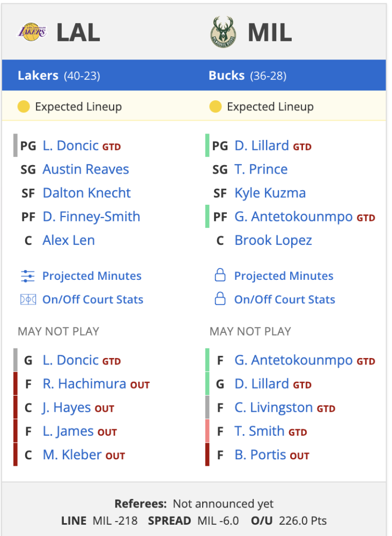Image resolution: width=392 pixels, height=536 pixels.
Task: View G. Antetokounmpo in starting lineup
Action: point(293,217)
